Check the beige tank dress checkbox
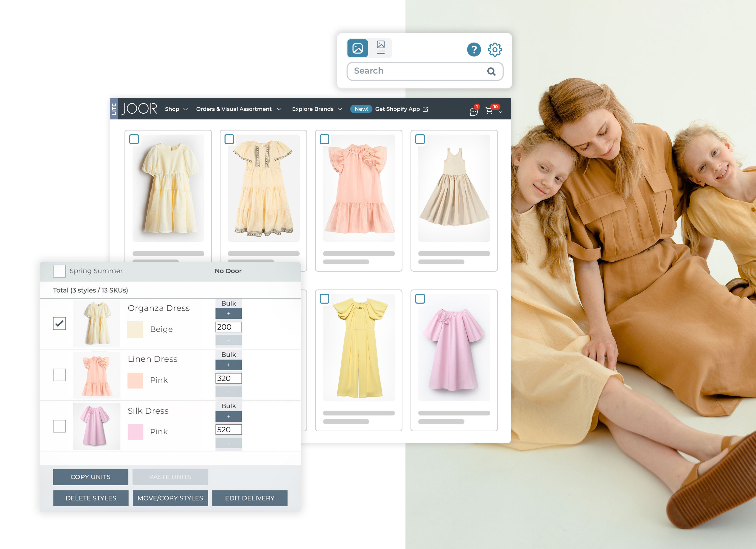The width and height of the screenshot is (756, 549). [420, 139]
